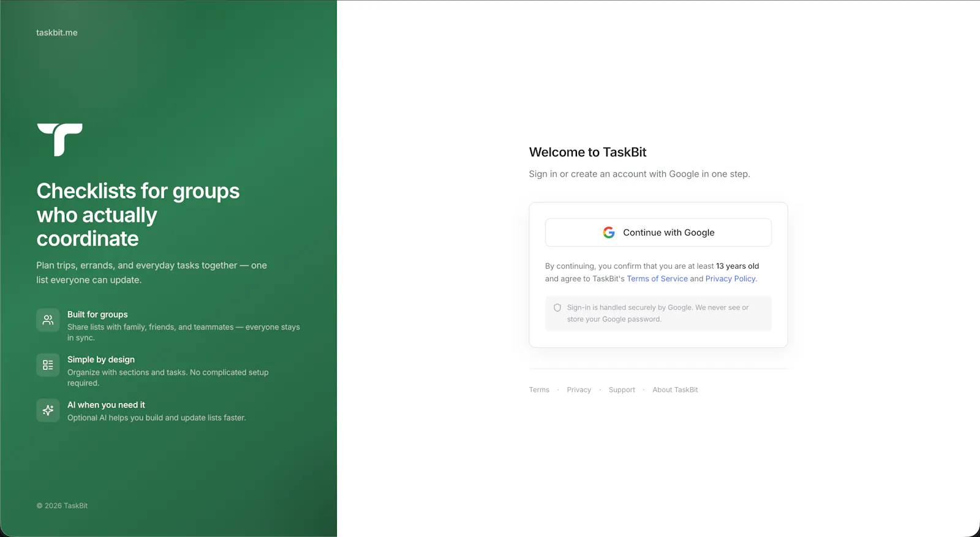Click the shield security icon
980x537 pixels.
[557, 308]
